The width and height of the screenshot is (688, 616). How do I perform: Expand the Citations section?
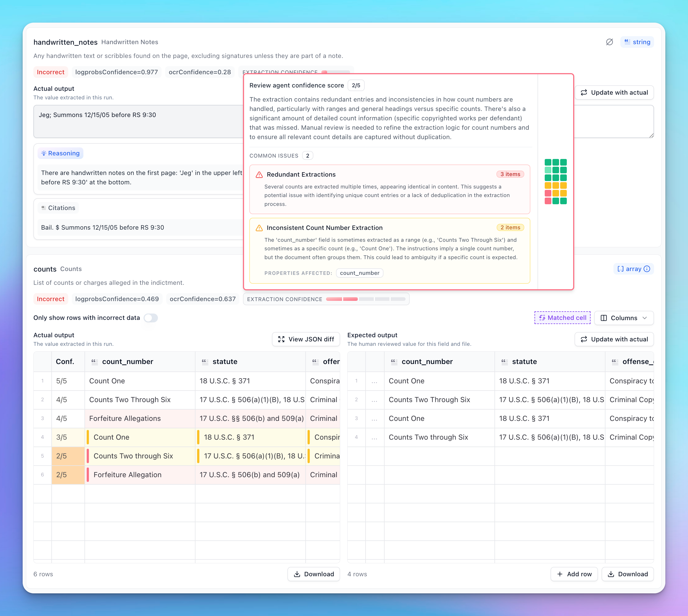tap(58, 208)
